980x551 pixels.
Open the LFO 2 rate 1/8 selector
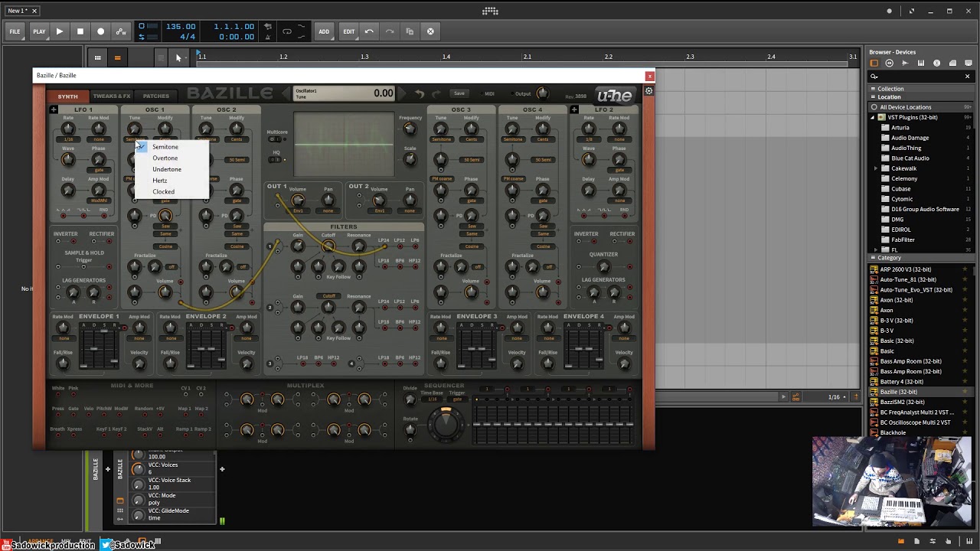coord(589,139)
